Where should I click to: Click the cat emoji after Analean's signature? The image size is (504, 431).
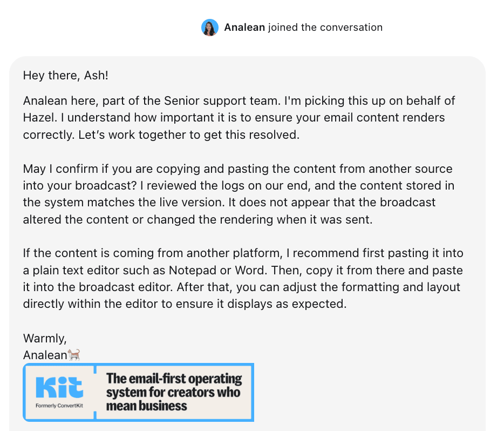click(74, 355)
